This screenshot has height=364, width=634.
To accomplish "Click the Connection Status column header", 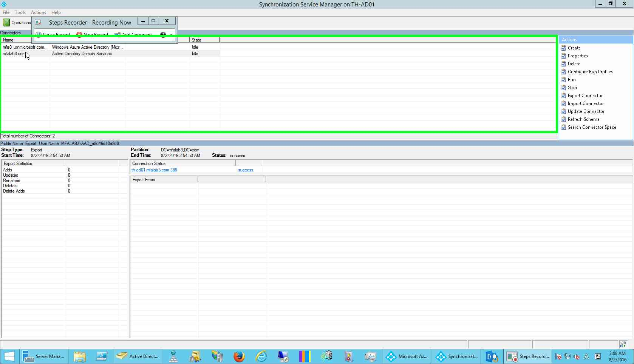I will (x=183, y=163).
